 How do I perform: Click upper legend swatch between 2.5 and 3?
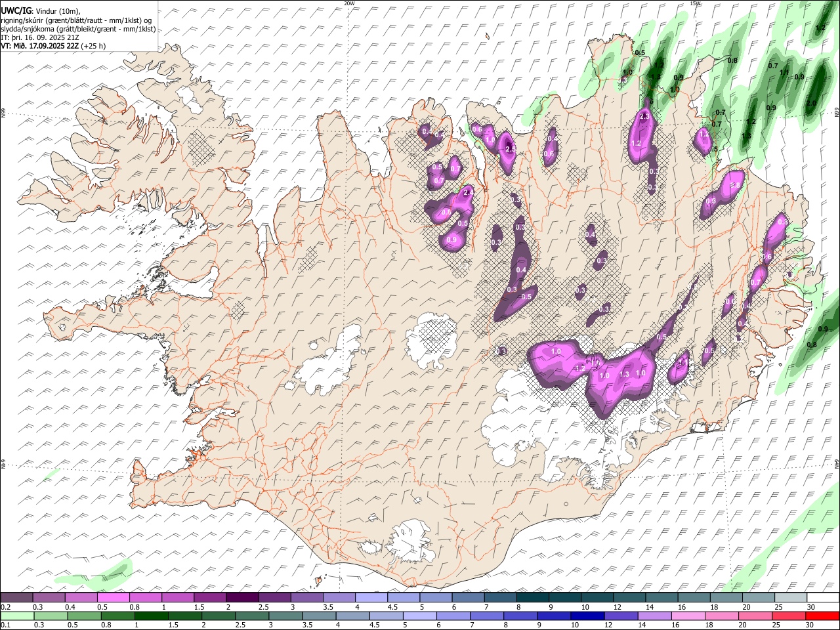coord(274,598)
